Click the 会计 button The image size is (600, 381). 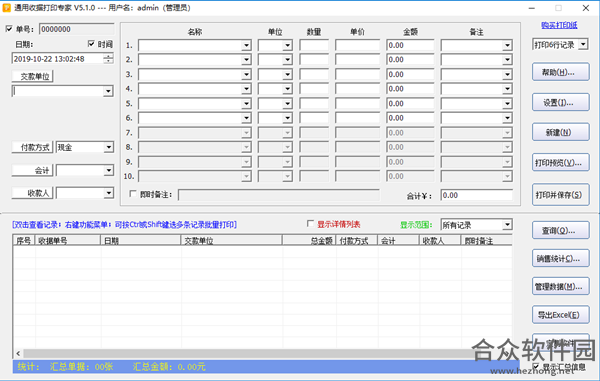[x=33, y=170]
